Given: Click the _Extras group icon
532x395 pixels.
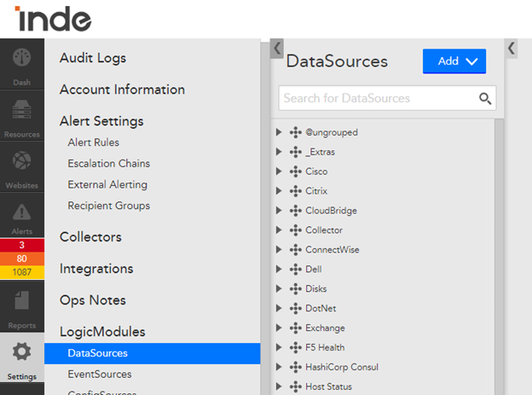Looking at the screenshot, I should 296,152.
